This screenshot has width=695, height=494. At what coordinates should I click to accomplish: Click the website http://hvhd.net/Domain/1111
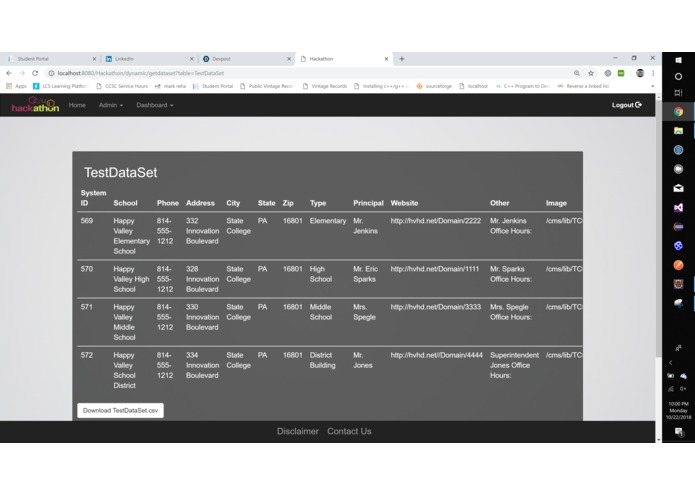click(x=435, y=269)
